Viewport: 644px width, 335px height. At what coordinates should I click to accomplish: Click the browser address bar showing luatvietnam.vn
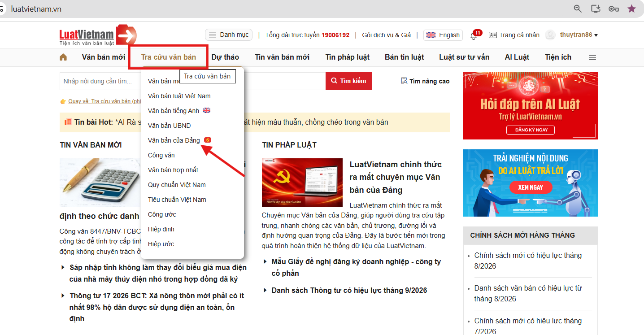tap(287, 9)
